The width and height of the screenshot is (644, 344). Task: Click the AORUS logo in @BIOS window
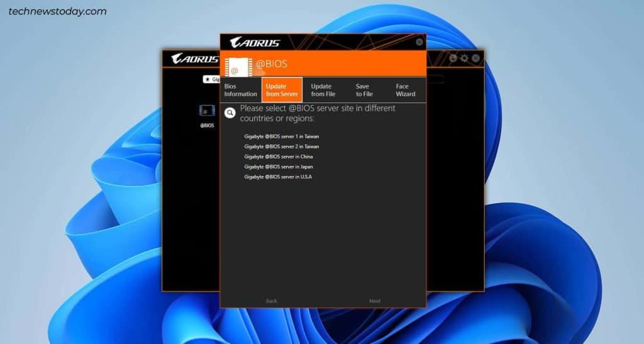[x=255, y=43]
